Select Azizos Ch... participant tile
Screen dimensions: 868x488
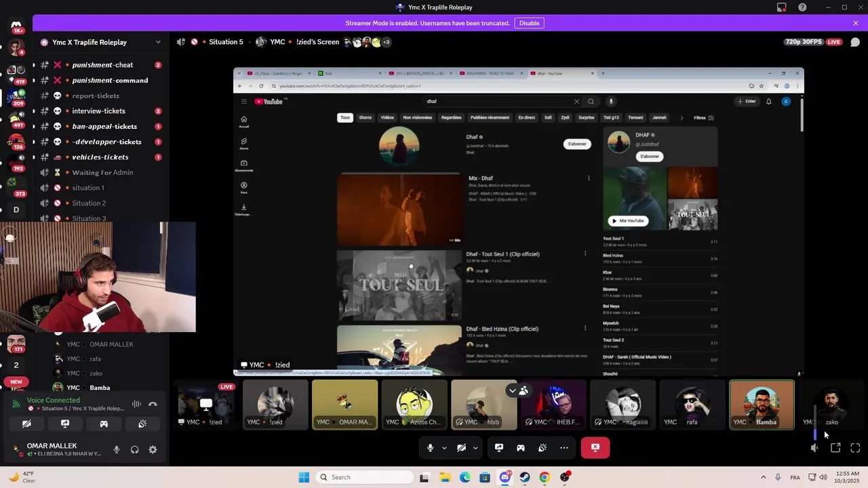414,405
